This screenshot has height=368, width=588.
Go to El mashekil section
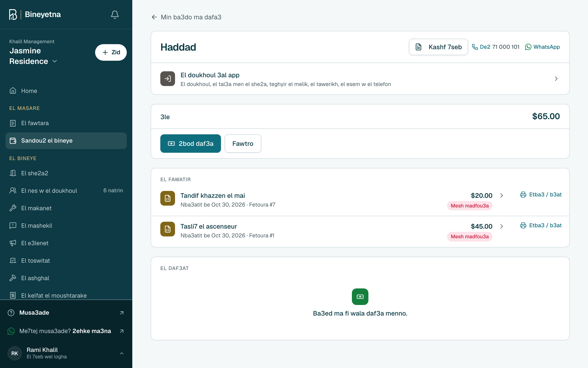click(x=66, y=226)
